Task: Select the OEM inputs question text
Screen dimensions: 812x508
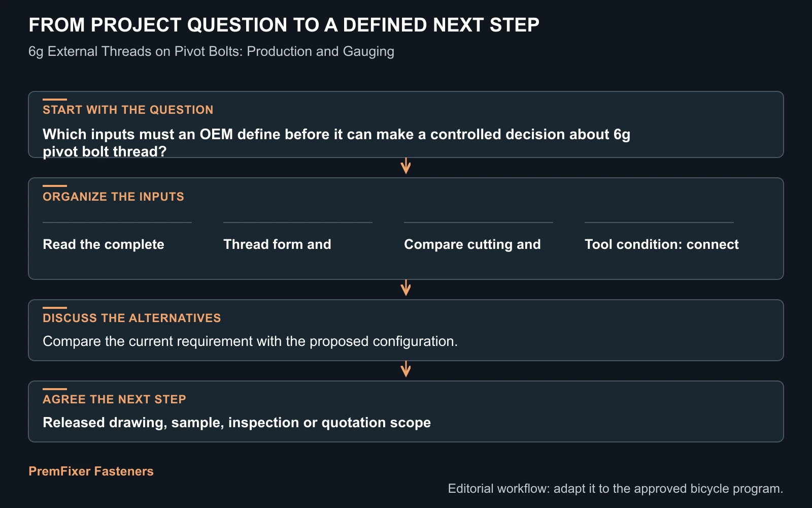Action: pyautogui.click(x=336, y=143)
